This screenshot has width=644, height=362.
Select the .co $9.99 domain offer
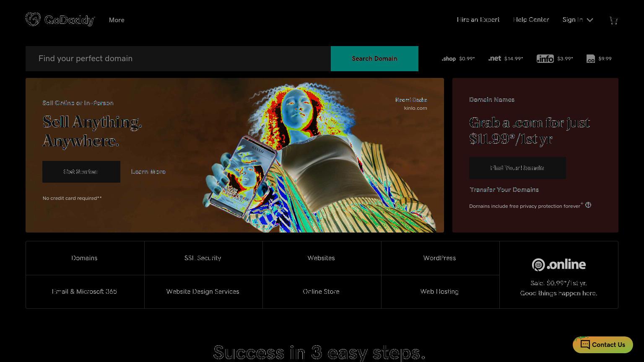tap(599, 59)
